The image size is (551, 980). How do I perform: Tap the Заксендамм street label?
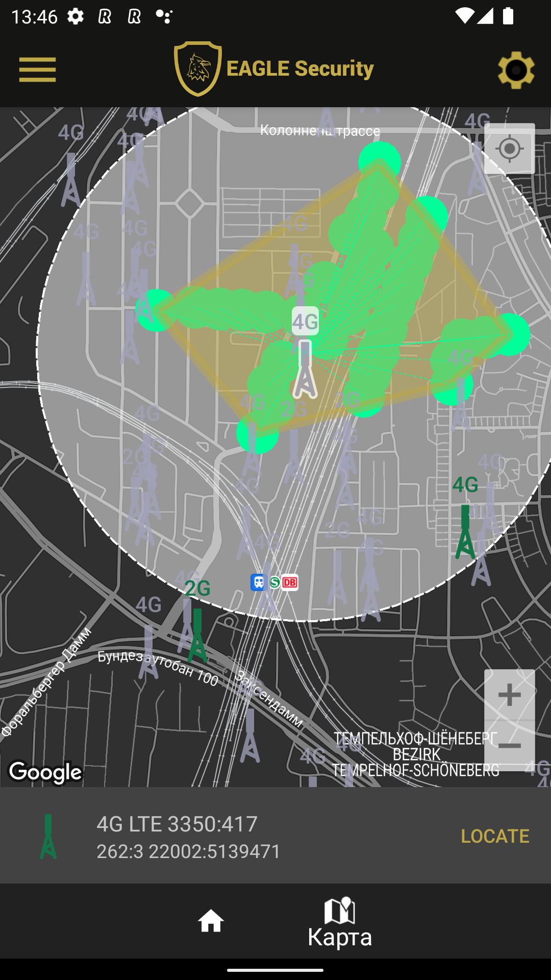(x=269, y=698)
